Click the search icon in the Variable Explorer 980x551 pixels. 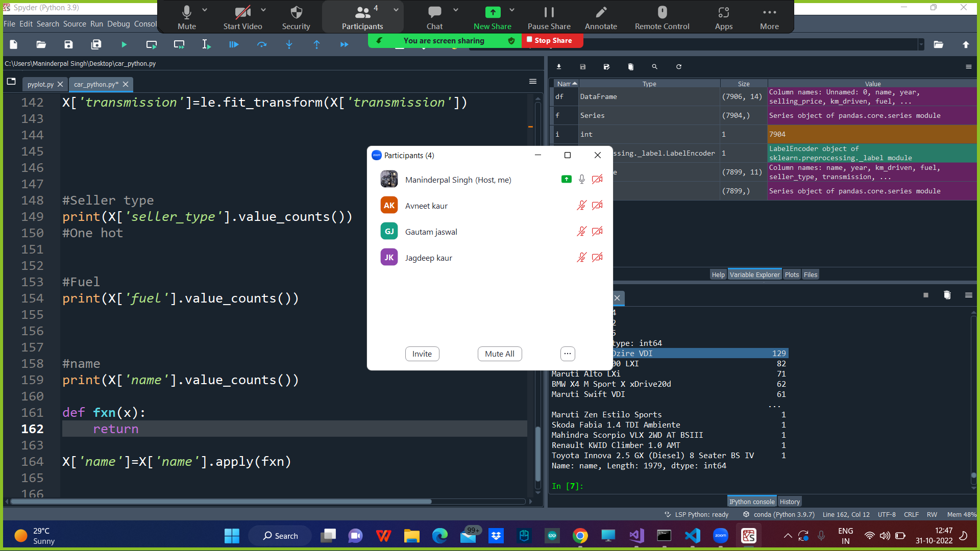pos(655,67)
